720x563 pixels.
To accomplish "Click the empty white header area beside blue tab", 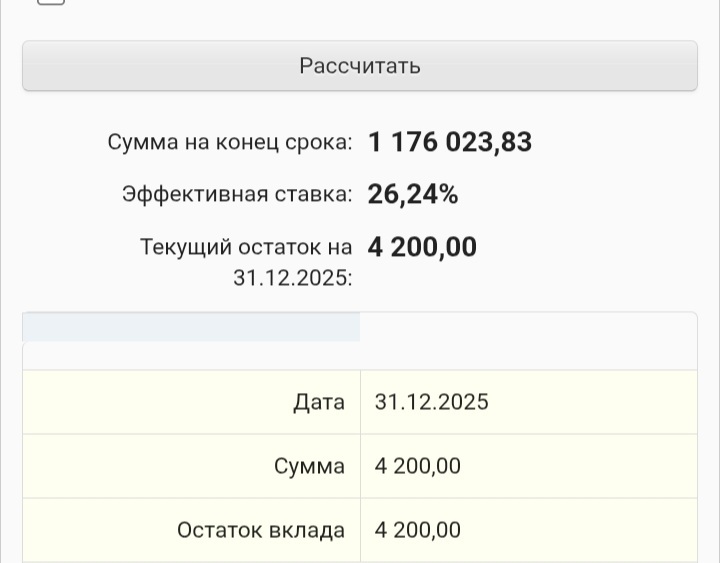I will coord(528,327).
